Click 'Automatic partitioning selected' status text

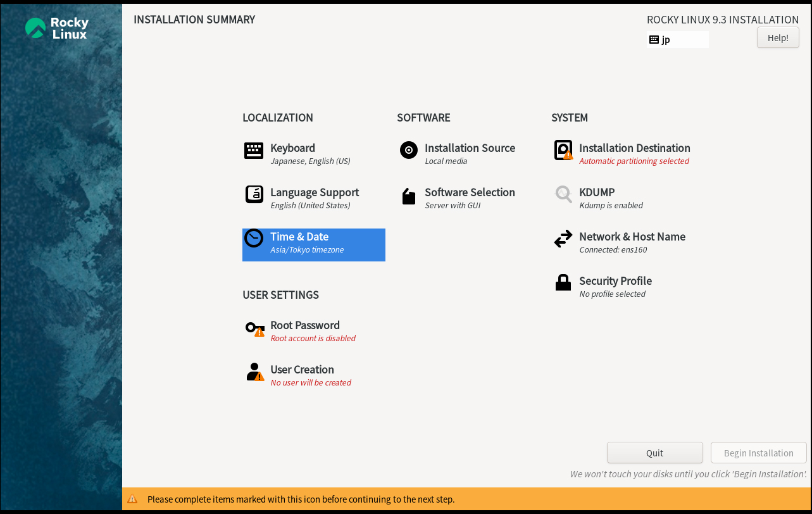pos(634,161)
